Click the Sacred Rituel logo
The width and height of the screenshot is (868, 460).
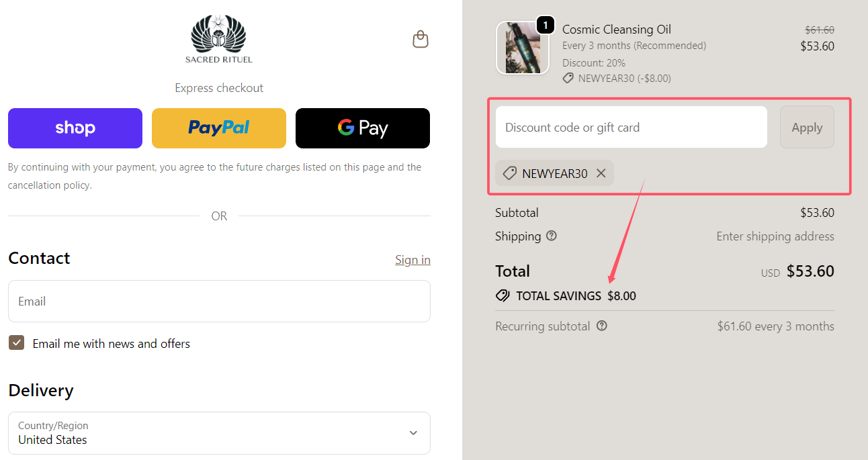click(219, 39)
